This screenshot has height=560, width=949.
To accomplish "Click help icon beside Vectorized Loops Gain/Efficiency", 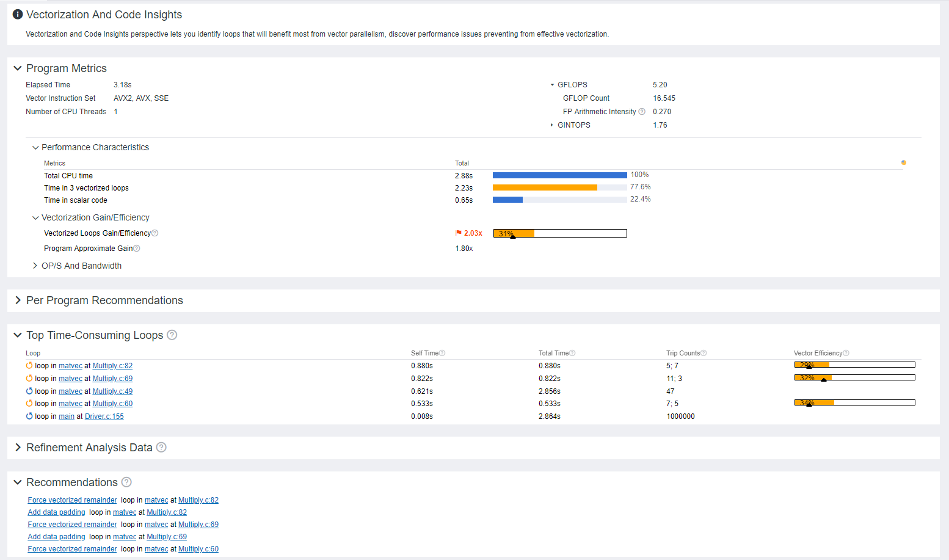I will coord(155,233).
